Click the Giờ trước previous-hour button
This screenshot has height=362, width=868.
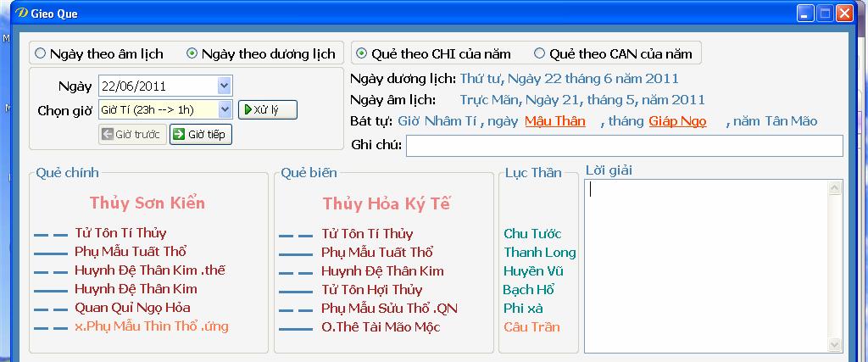132,134
